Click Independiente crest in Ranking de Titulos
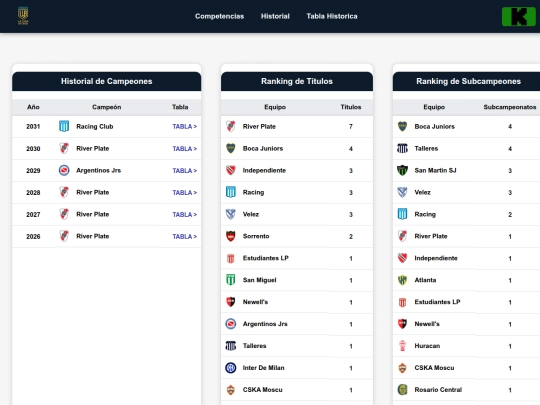The image size is (540, 405). (x=231, y=170)
